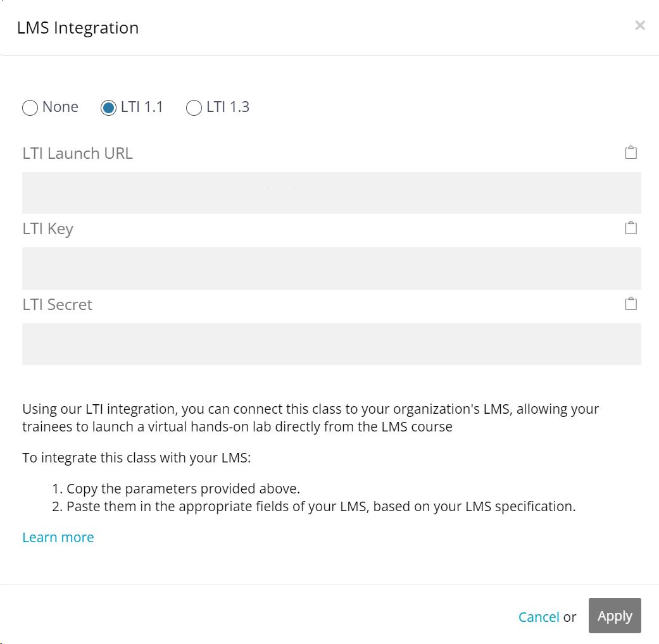Switch to the LTI 1.3 radio option

pos(194,108)
